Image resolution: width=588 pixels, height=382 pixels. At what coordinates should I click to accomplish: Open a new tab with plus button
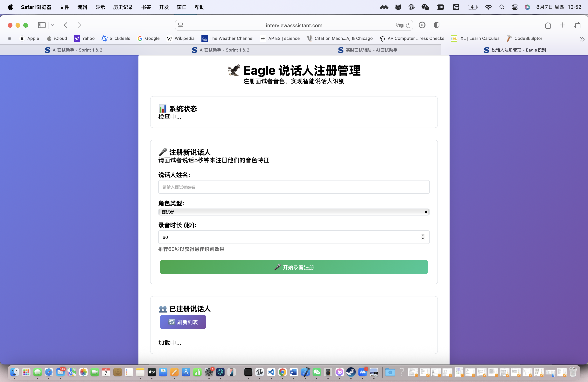(x=562, y=25)
